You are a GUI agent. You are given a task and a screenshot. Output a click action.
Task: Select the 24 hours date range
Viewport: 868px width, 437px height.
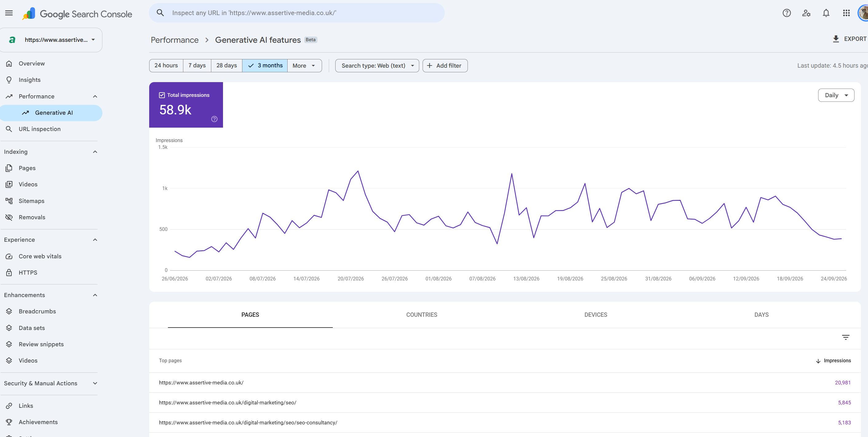tap(166, 66)
